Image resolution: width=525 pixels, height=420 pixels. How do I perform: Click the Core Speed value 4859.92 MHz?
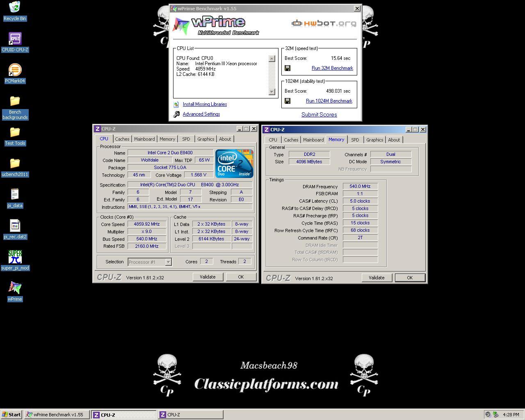[146, 224]
